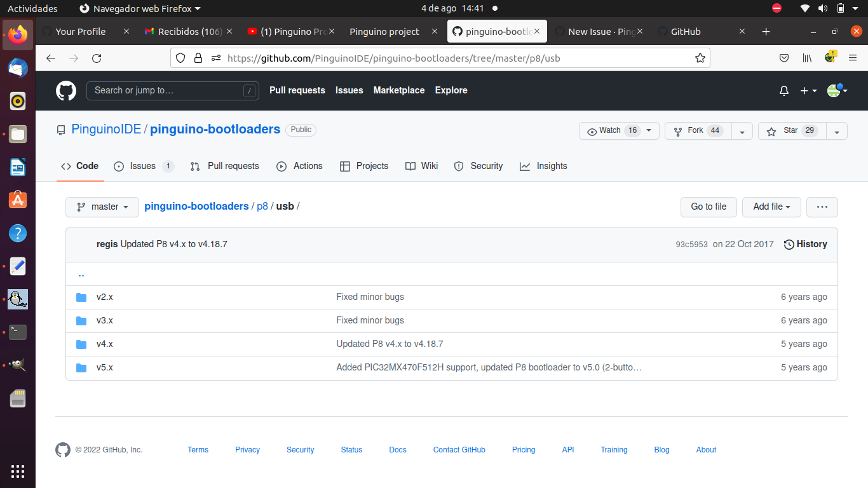The image size is (868, 488).
Task: Open commit 93c5953 link
Action: pos(691,245)
